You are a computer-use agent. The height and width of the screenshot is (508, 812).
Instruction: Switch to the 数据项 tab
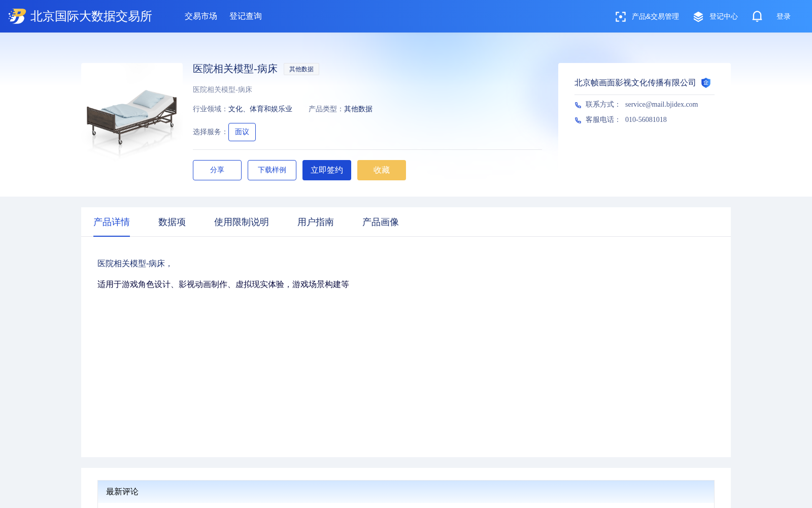[x=172, y=222]
